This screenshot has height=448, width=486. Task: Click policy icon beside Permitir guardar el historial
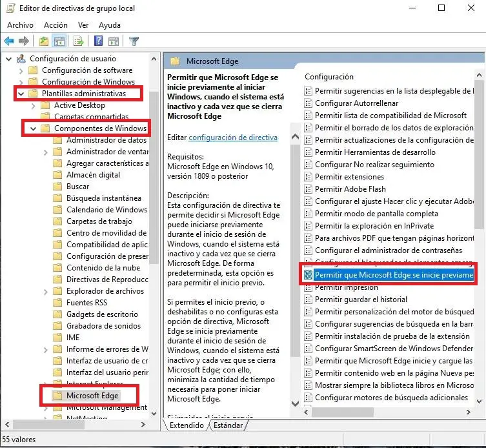pos(308,300)
